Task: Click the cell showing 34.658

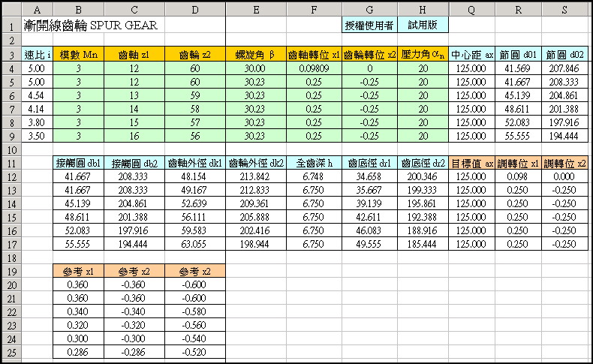Action: point(369,176)
